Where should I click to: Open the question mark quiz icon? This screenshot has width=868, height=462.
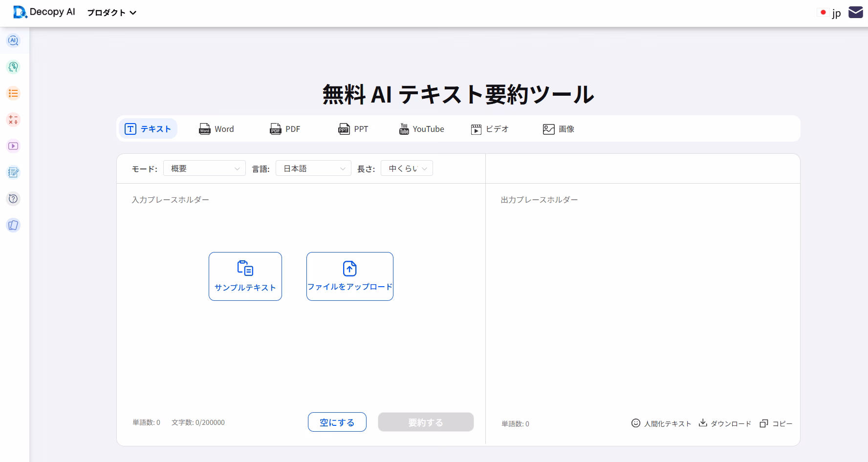coord(13,199)
